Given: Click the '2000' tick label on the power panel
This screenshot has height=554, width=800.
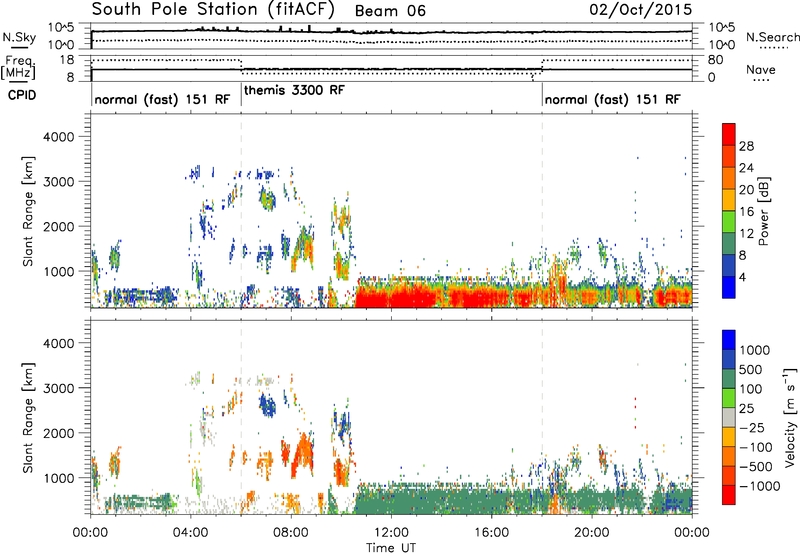Looking at the screenshot, I should click(58, 226).
